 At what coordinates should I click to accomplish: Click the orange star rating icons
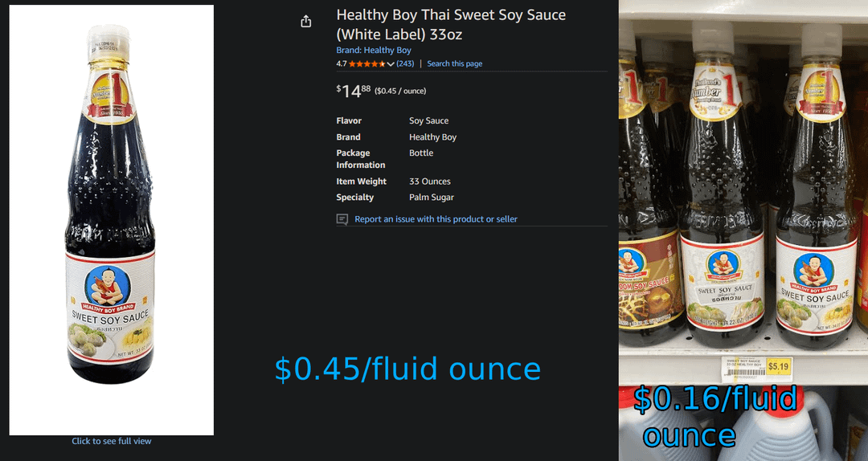tap(367, 63)
